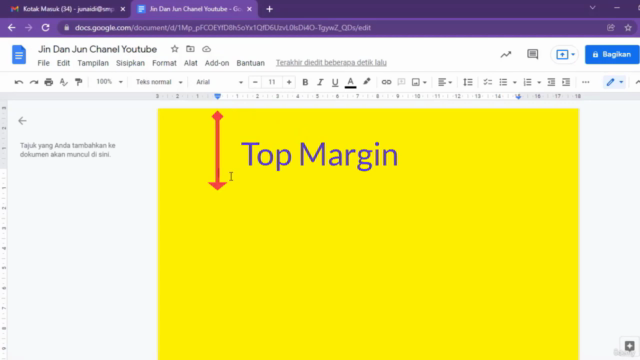Reload the page in browser
The height and width of the screenshot is (360, 640).
coord(45,28)
